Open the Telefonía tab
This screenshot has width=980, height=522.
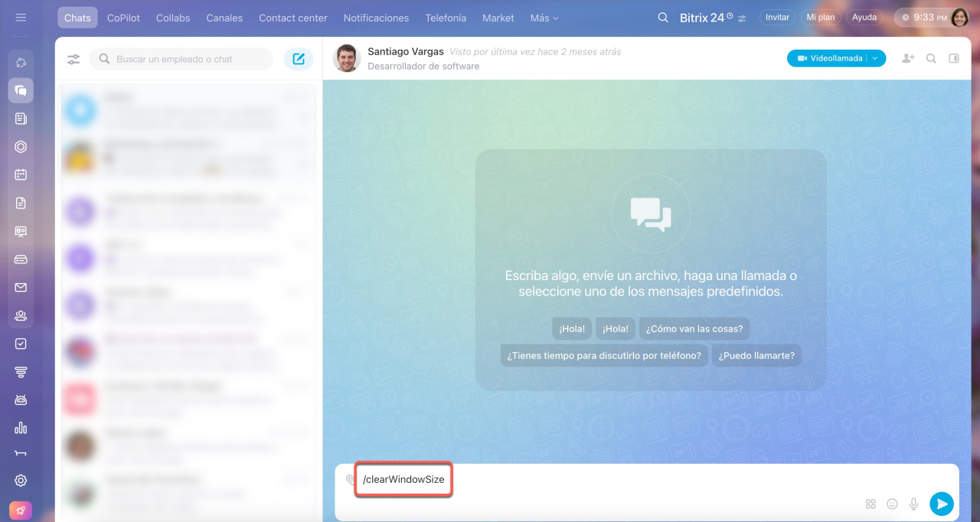[x=446, y=18]
